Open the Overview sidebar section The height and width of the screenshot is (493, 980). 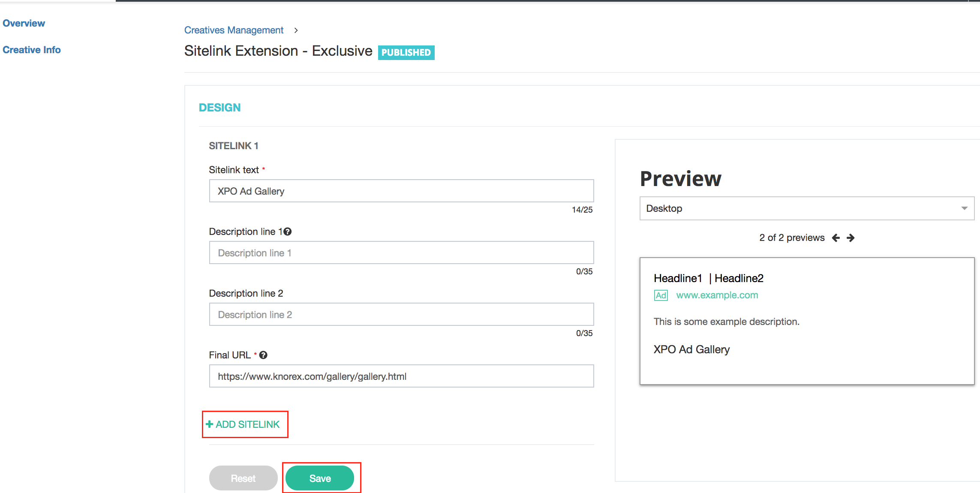[x=24, y=23]
